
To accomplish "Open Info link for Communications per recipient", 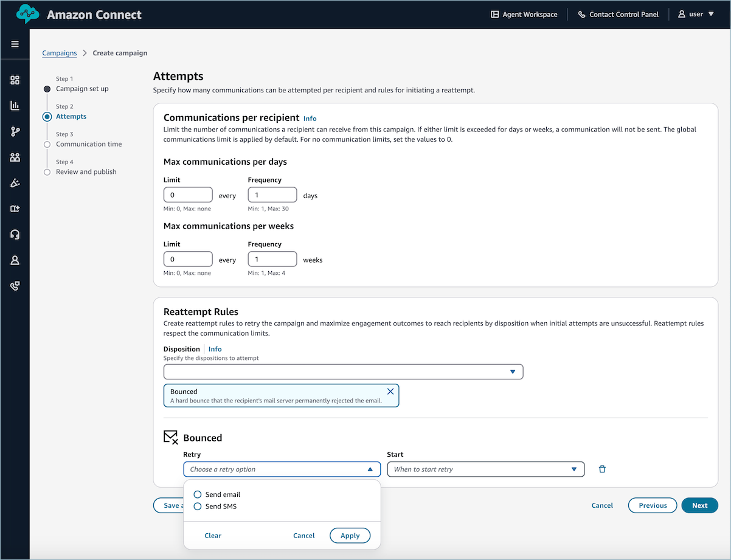I will point(310,119).
